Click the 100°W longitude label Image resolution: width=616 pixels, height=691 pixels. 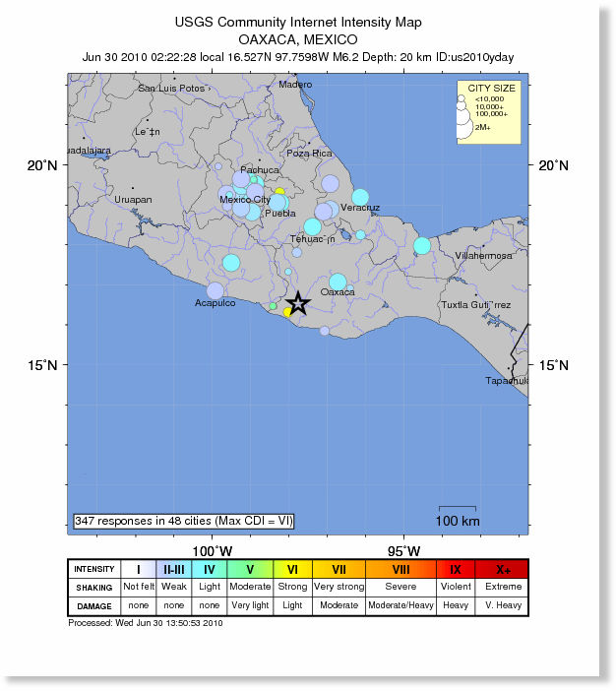(212, 551)
